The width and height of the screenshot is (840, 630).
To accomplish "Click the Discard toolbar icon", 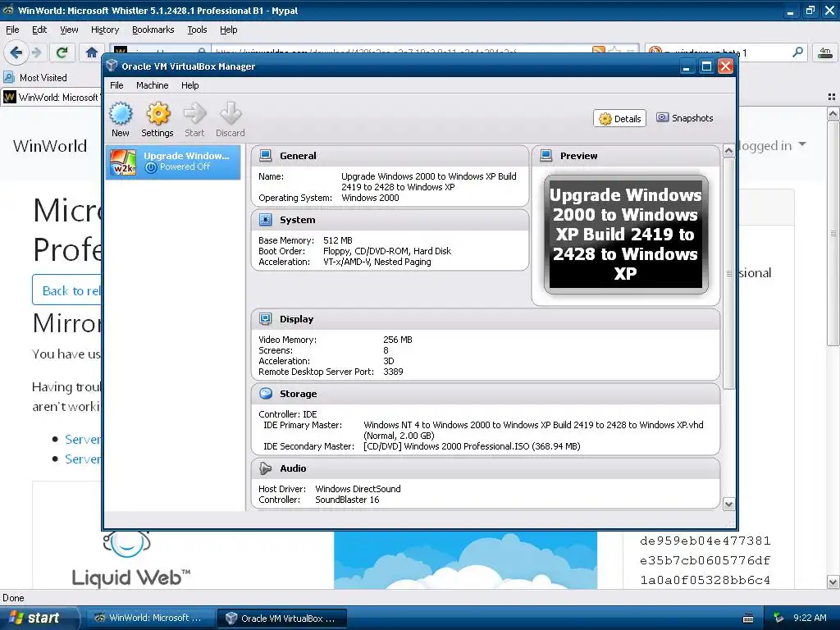I will (x=231, y=113).
